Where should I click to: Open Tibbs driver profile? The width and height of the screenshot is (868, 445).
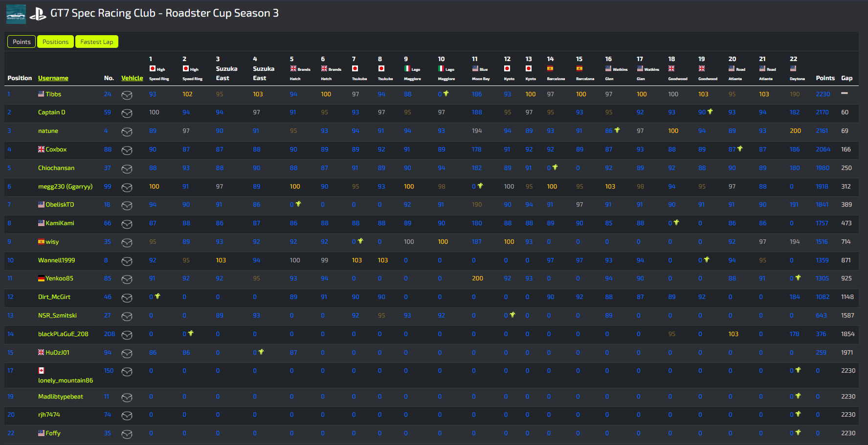coord(53,94)
